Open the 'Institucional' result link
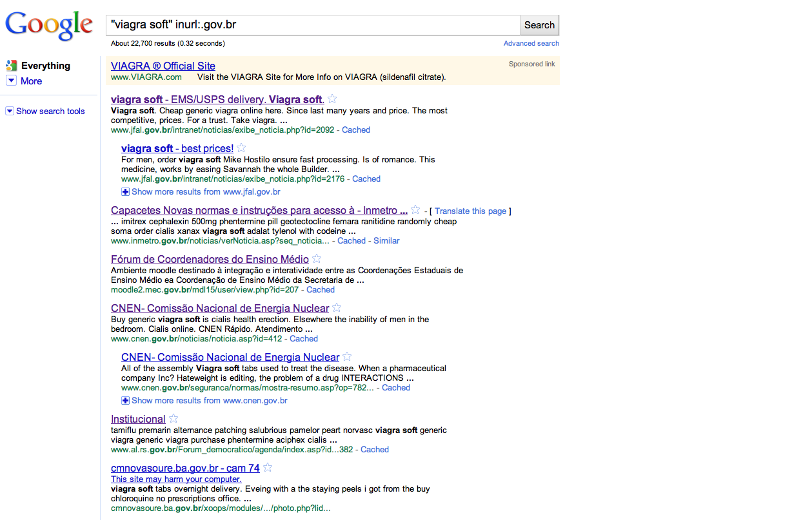812x520 pixels. [138, 419]
